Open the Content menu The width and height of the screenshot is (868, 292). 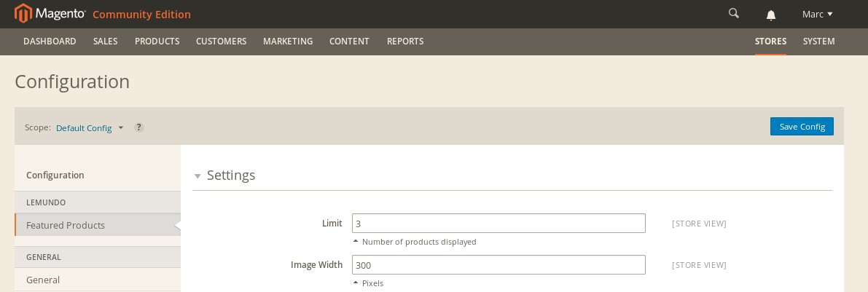[x=349, y=42]
